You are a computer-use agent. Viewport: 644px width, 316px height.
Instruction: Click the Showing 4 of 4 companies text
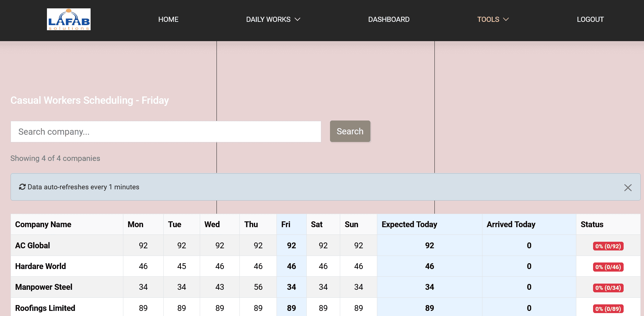[x=55, y=158]
